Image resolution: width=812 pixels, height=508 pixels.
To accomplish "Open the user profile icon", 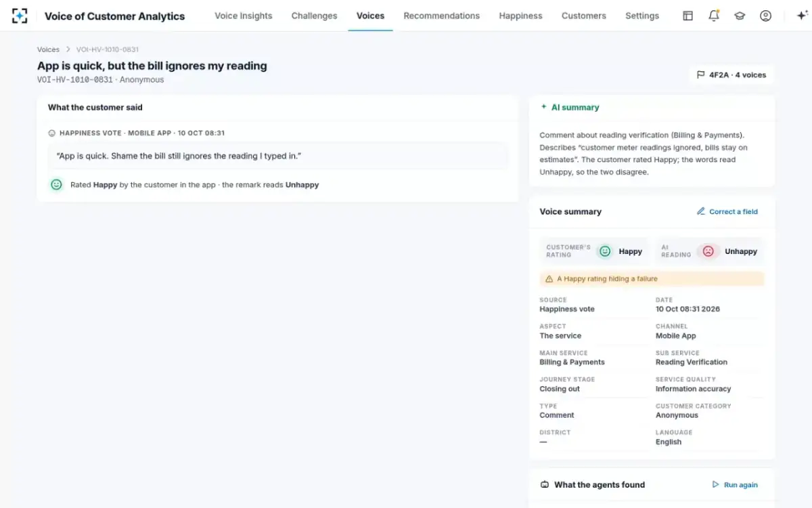I will 765,16.
